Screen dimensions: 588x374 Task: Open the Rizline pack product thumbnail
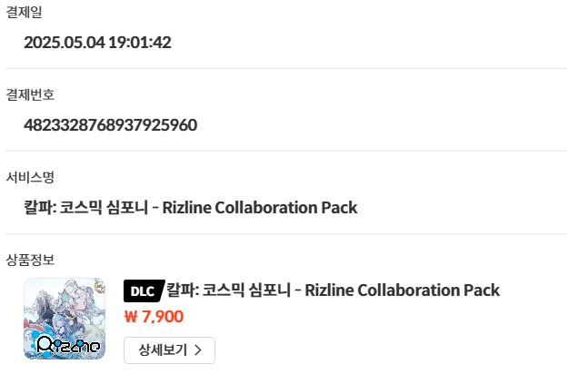tap(65, 319)
